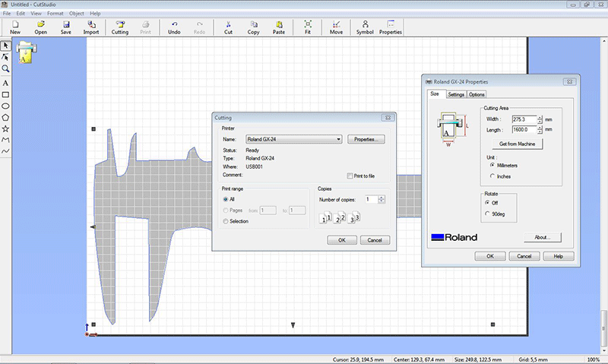
Task: Click the Print toolbar icon
Action: pos(145,27)
